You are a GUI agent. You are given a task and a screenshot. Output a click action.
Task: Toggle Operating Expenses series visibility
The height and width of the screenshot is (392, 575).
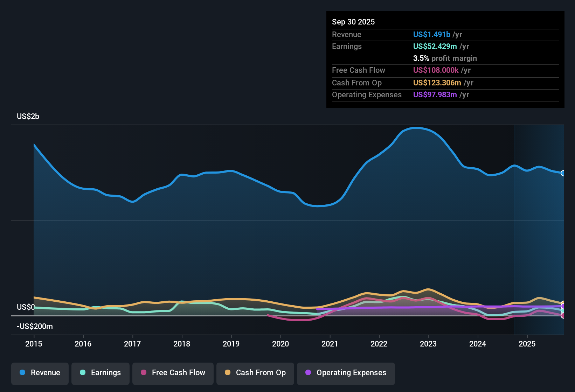coord(346,373)
